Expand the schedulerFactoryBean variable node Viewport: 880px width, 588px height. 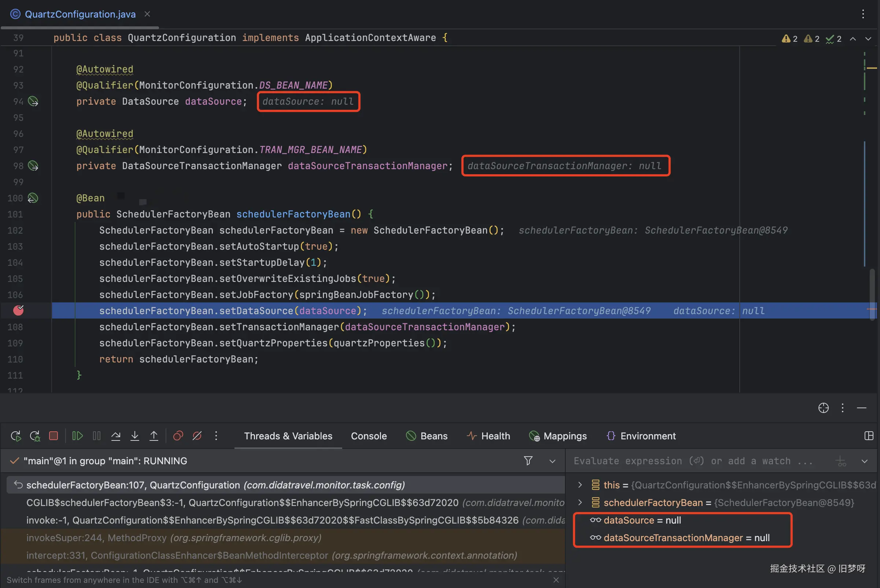point(580,502)
